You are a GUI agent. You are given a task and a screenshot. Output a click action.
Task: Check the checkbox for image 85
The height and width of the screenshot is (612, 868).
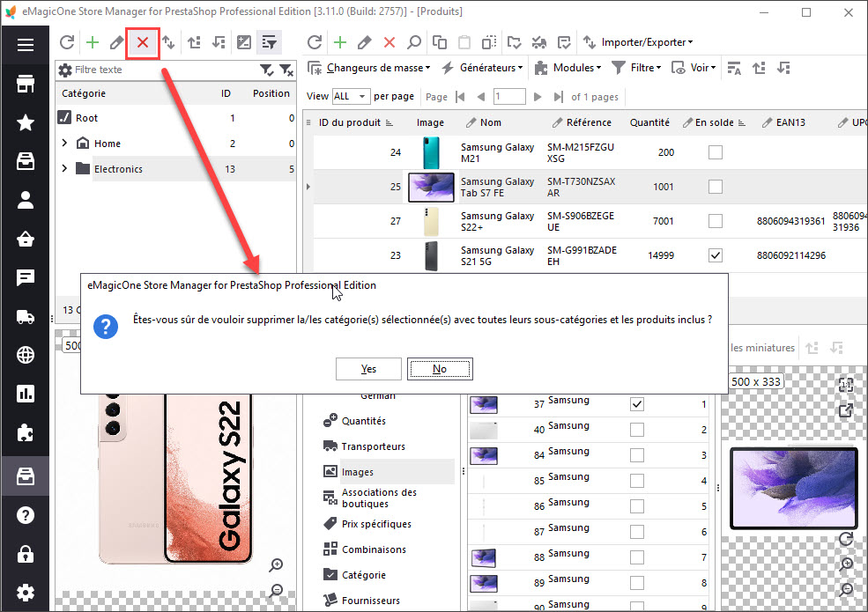click(637, 480)
